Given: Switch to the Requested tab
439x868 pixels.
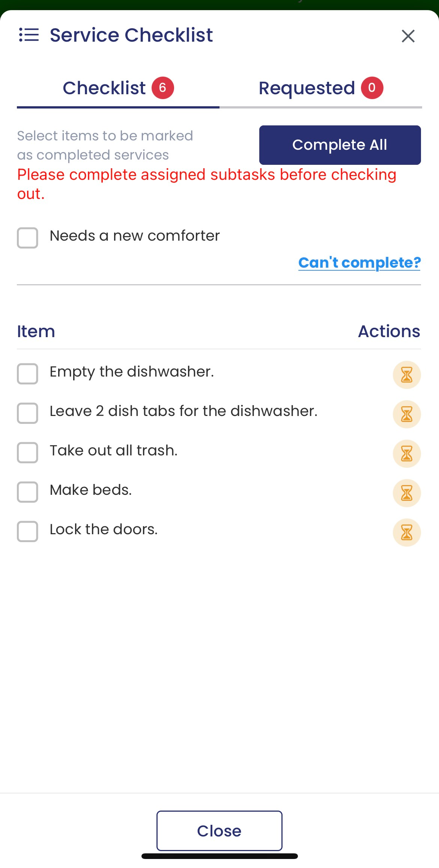Looking at the screenshot, I should 306,87.
